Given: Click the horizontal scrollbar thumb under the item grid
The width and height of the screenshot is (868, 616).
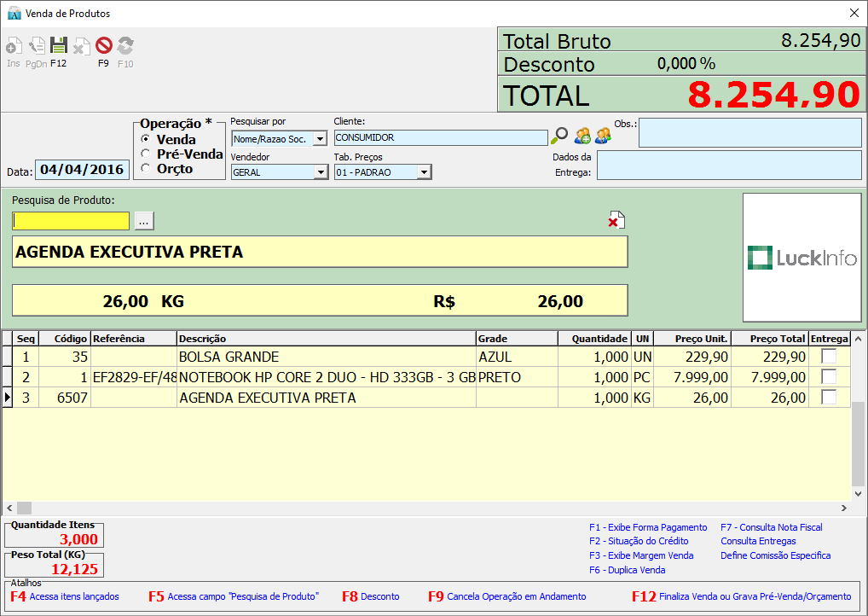Looking at the screenshot, I should [x=24, y=508].
